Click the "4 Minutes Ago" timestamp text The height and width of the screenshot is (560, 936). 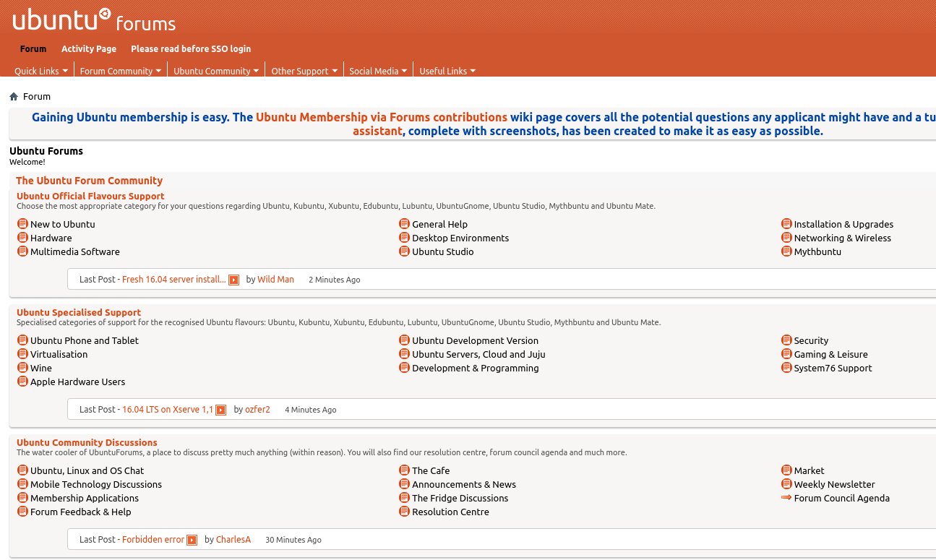tap(310, 410)
